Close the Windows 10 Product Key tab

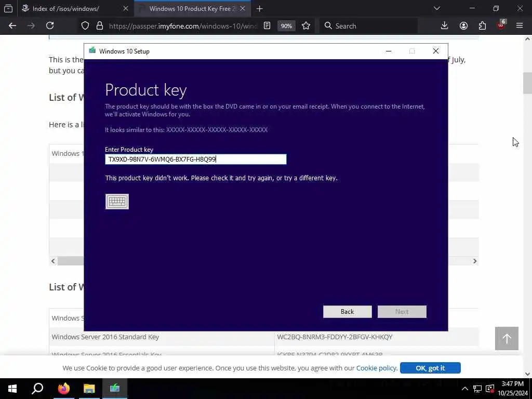tap(243, 9)
